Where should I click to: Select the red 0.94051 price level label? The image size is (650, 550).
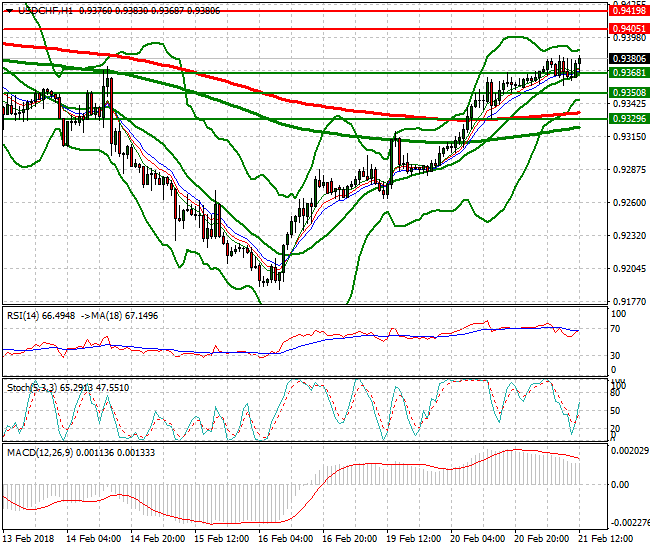point(629,29)
